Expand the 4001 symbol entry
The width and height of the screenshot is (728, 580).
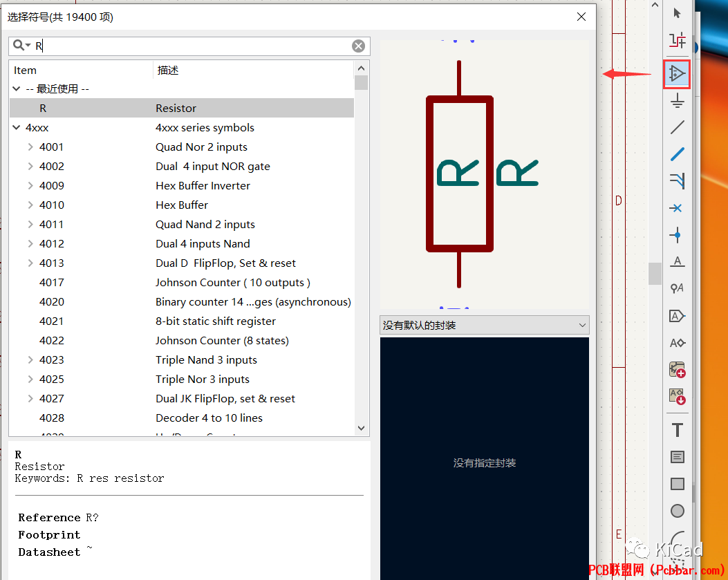tap(30, 147)
